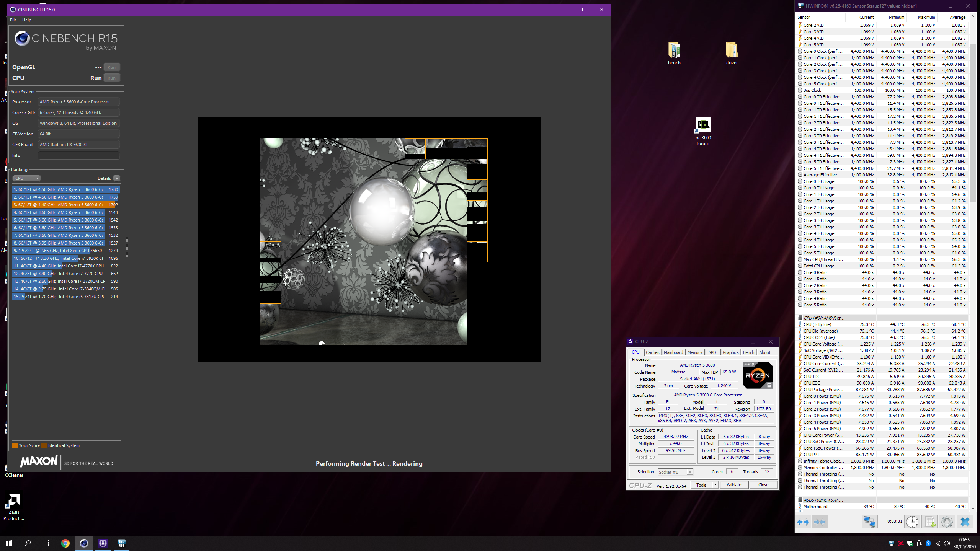Switch to Graphics tab in CPU-Z

pyautogui.click(x=730, y=352)
